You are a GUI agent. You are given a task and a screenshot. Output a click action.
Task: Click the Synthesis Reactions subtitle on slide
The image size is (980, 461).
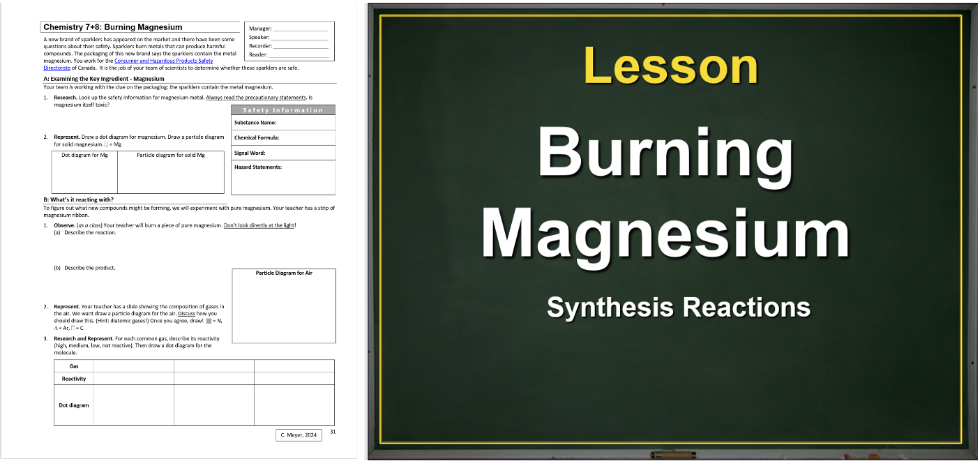(678, 307)
